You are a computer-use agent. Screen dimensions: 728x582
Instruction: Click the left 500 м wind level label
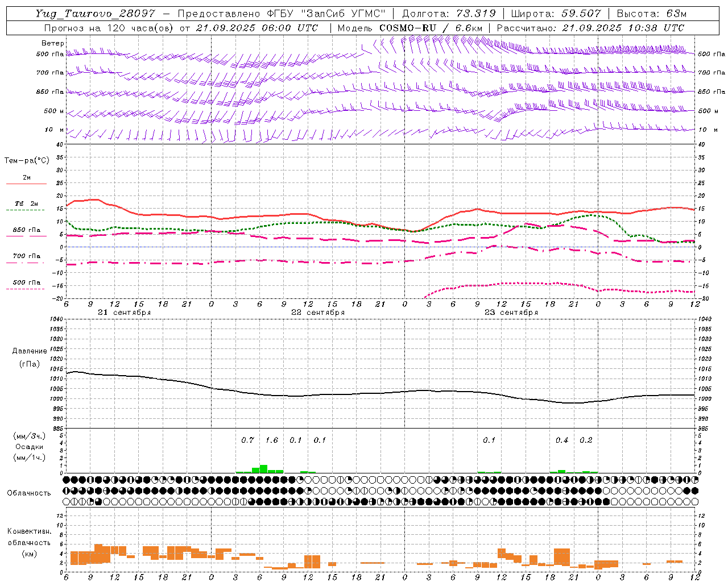pyautogui.click(x=55, y=111)
